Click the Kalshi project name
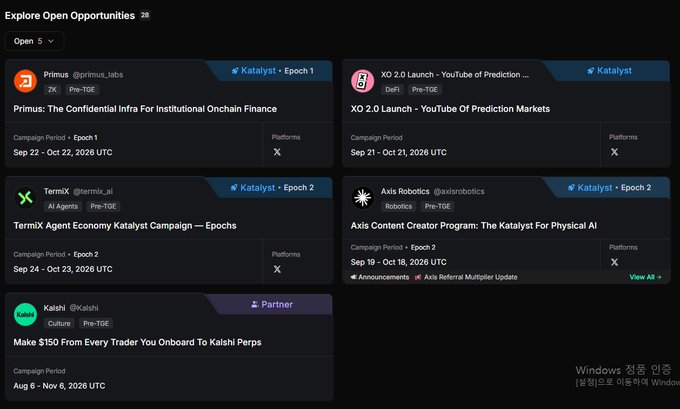 pyautogui.click(x=54, y=308)
